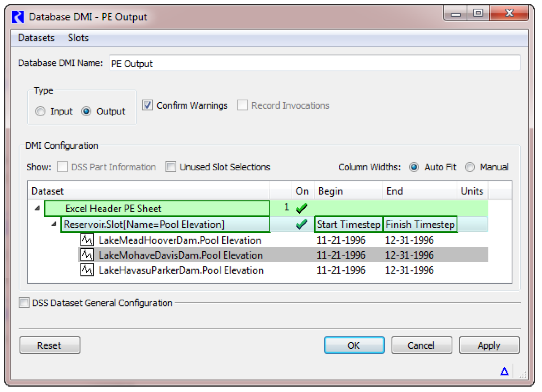Click the blue triangle icon at bottom right

click(x=504, y=371)
